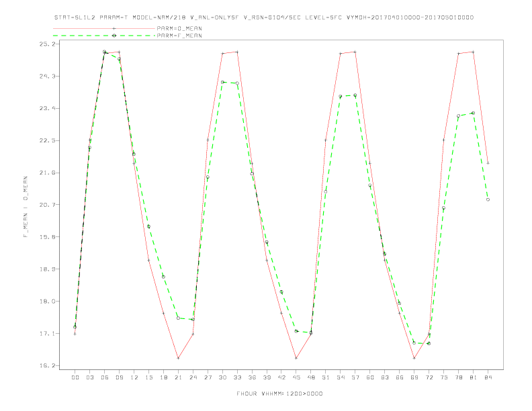
Task: Click the y-axis tick label 22.5
Action: (x=47, y=141)
